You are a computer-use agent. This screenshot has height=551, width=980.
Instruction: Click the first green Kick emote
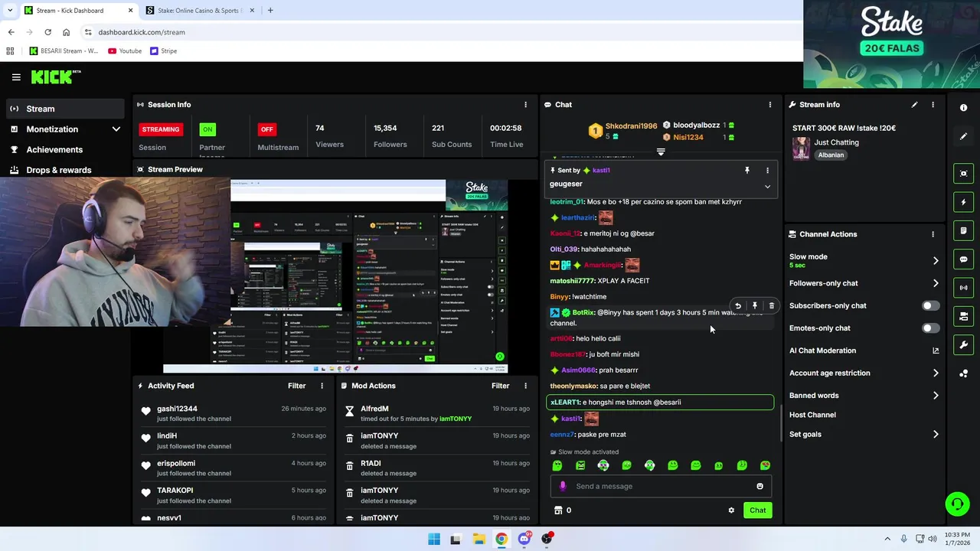point(557,465)
